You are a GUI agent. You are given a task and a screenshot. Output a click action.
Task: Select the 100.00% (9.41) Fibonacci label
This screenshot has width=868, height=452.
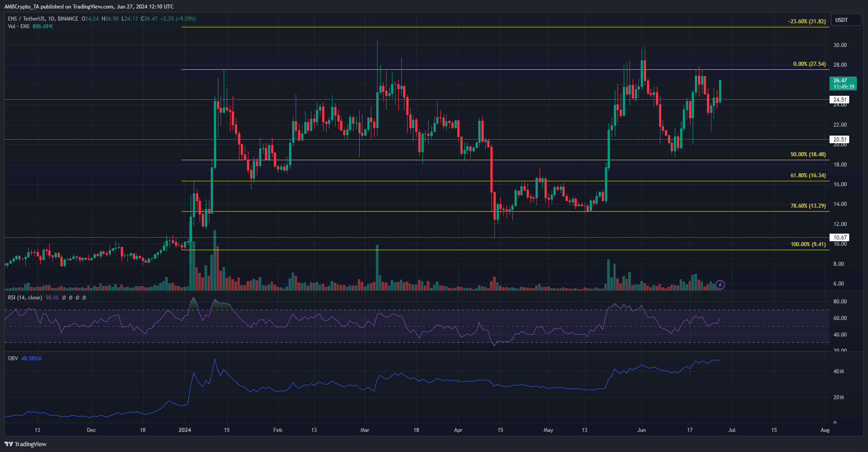(808, 244)
